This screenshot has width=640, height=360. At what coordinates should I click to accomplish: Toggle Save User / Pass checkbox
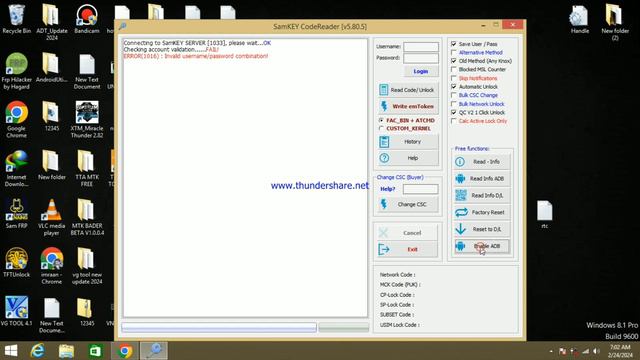[x=453, y=44]
